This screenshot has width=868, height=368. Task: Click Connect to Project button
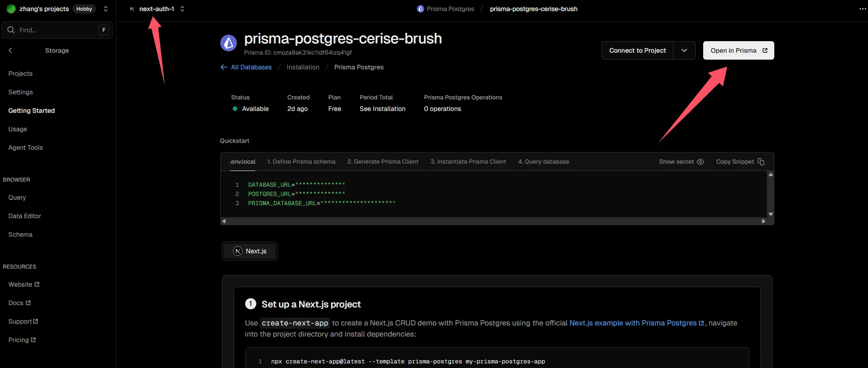[638, 50]
